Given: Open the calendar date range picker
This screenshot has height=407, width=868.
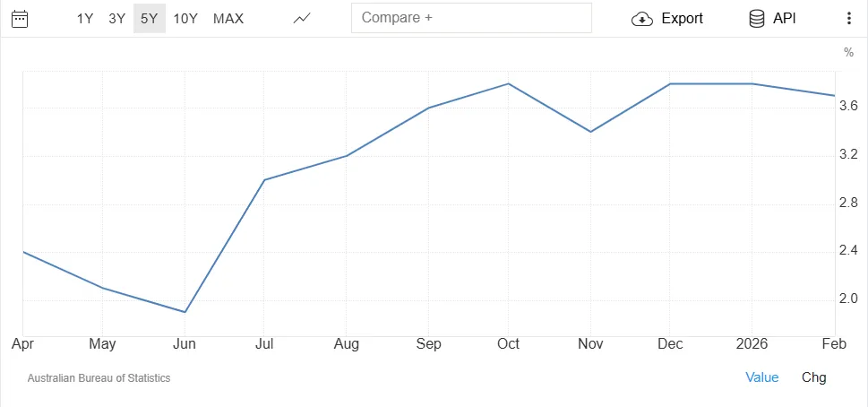Looking at the screenshot, I should [20, 18].
